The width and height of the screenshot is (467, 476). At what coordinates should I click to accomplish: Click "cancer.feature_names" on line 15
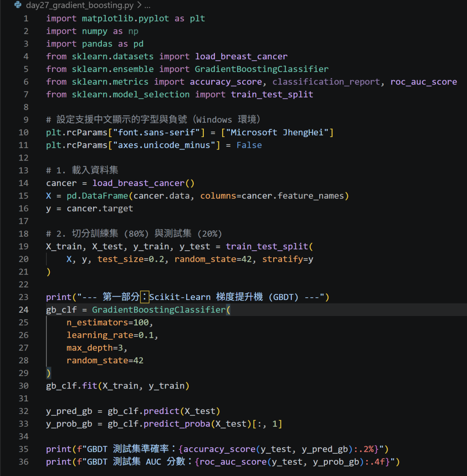pos(293,196)
